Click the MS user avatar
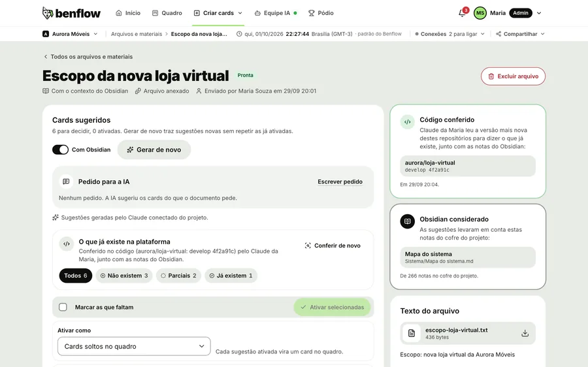The width and height of the screenshot is (588, 367). pos(480,13)
